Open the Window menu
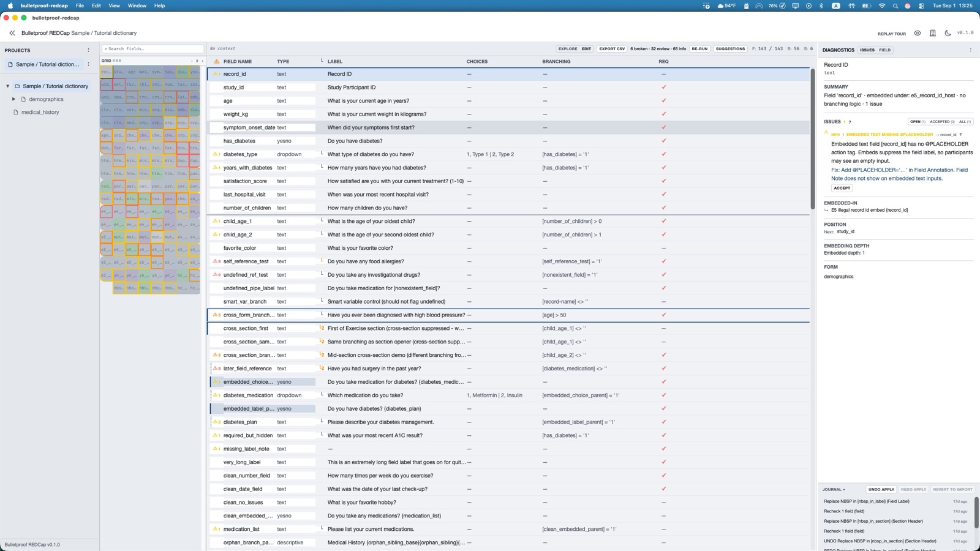 [137, 6]
